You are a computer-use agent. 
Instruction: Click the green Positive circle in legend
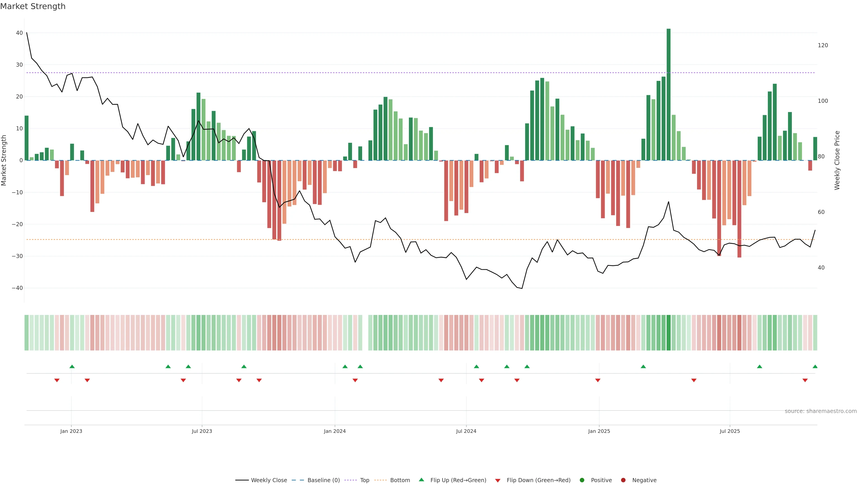coord(582,480)
